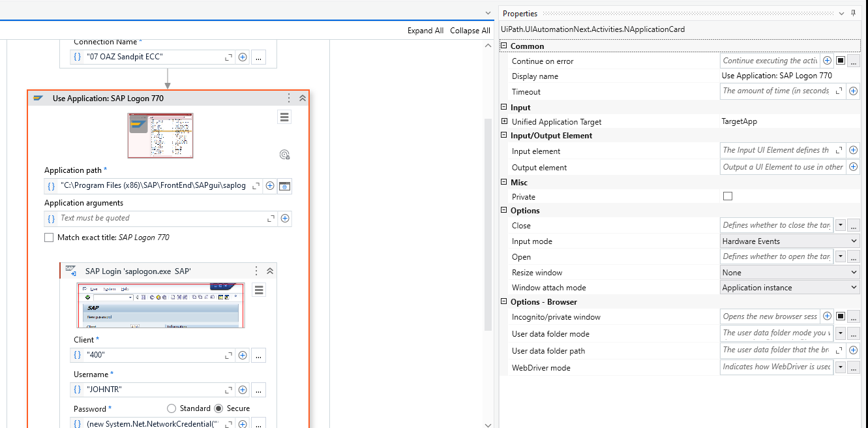This screenshot has height=428, width=868.
Task: Open ellipsis editor for Close property
Action: coord(854,226)
